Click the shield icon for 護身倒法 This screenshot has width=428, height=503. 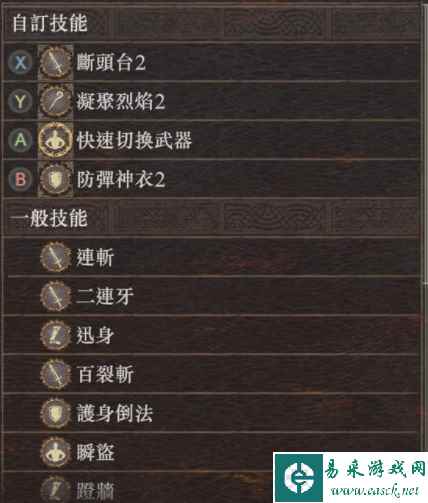tap(55, 413)
